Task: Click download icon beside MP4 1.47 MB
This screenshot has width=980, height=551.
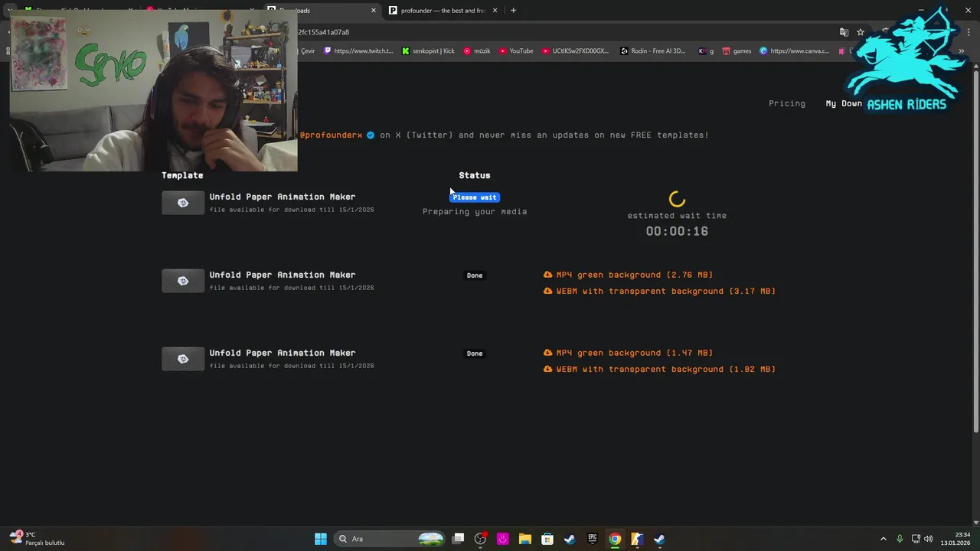Action: pos(547,353)
